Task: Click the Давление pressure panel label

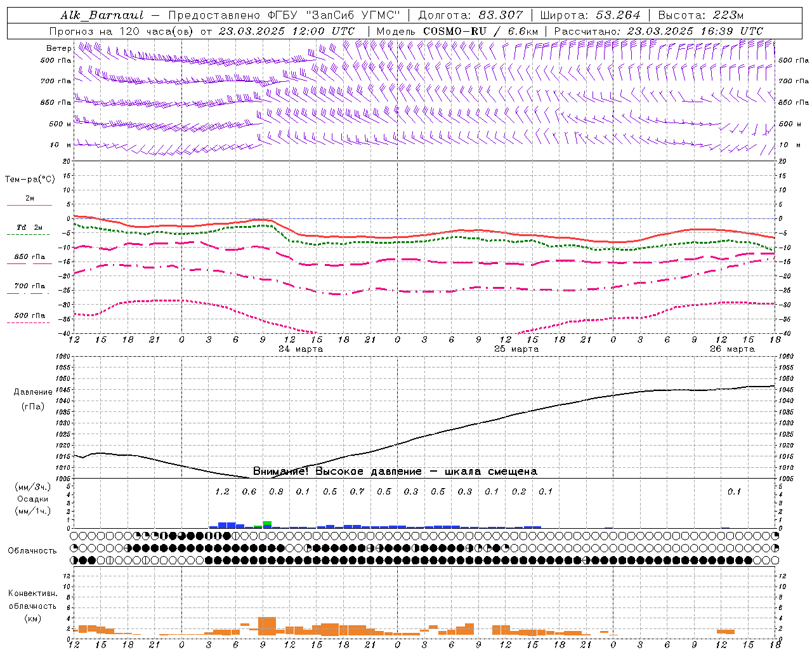Action: click(33, 392)
